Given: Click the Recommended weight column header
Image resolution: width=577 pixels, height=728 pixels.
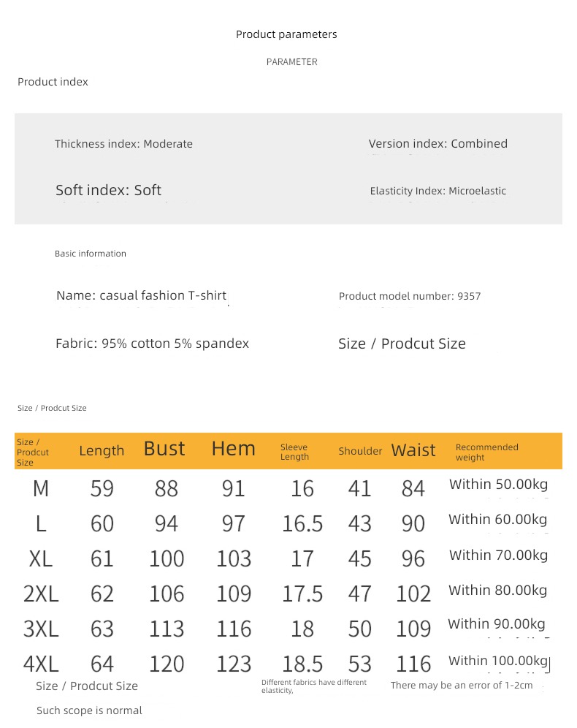Looking at the screenshot, I should point(486,452).
